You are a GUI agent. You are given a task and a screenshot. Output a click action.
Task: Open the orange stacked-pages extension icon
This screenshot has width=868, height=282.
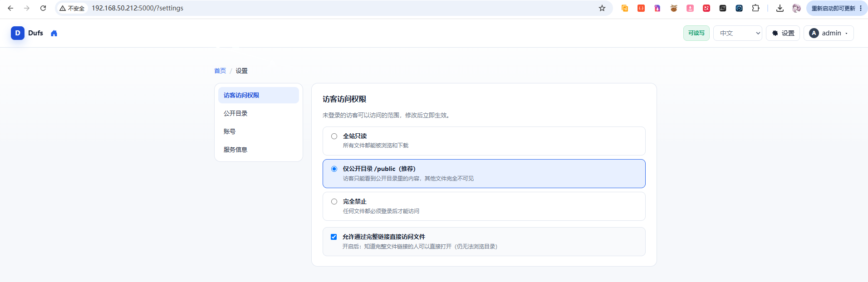pos(625,8)
